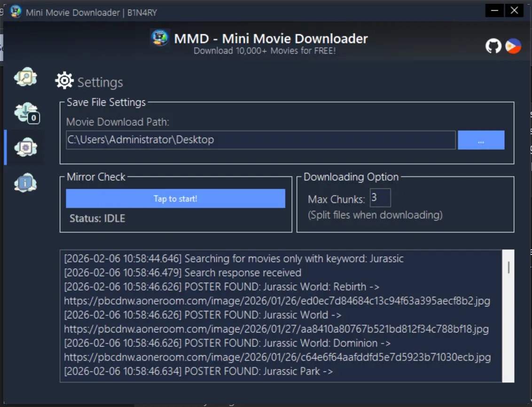Click the log panel scrollbar thumb

click(x=508, y=268)
